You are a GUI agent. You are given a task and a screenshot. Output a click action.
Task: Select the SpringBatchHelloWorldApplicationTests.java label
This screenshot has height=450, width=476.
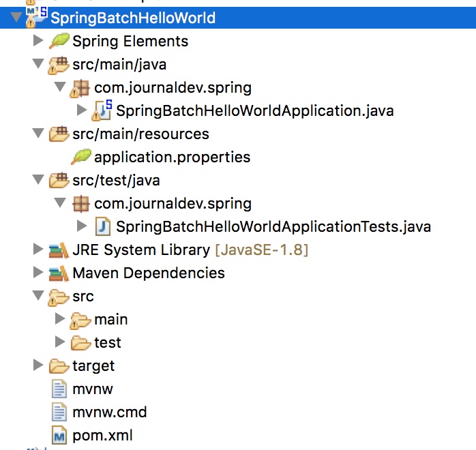[x=273, y=226]
